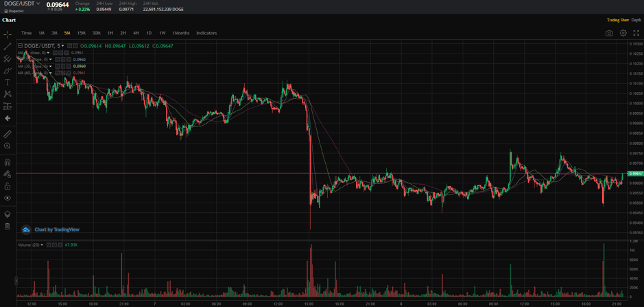Take a chart snapshot with camera icon
The width and height of the screenshot is (644, 307).
coord(609,33)
